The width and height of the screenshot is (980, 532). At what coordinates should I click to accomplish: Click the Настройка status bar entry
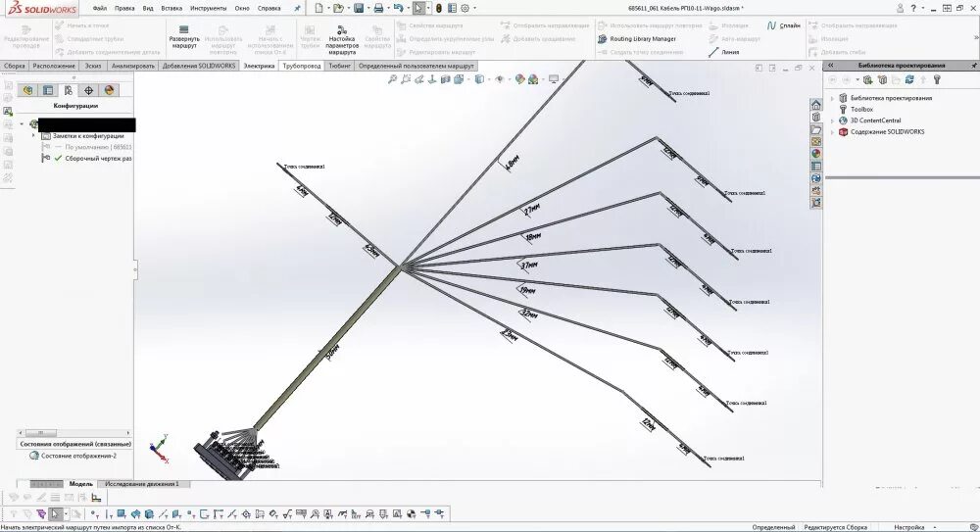point(908,527)
